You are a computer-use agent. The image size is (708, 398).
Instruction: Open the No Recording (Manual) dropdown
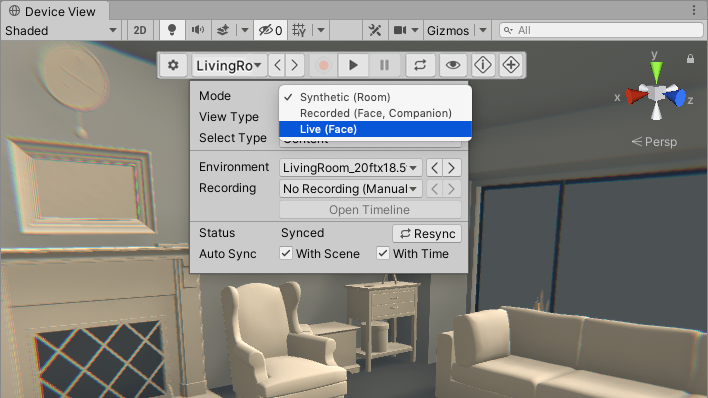pos(351,189)
